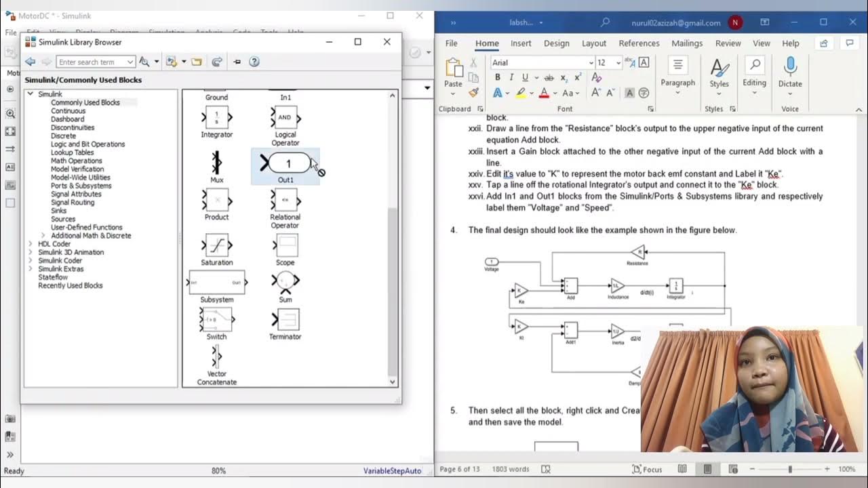Click Word's Text Effects icon
Screen dimensions: 868x488
pos(497,93)
